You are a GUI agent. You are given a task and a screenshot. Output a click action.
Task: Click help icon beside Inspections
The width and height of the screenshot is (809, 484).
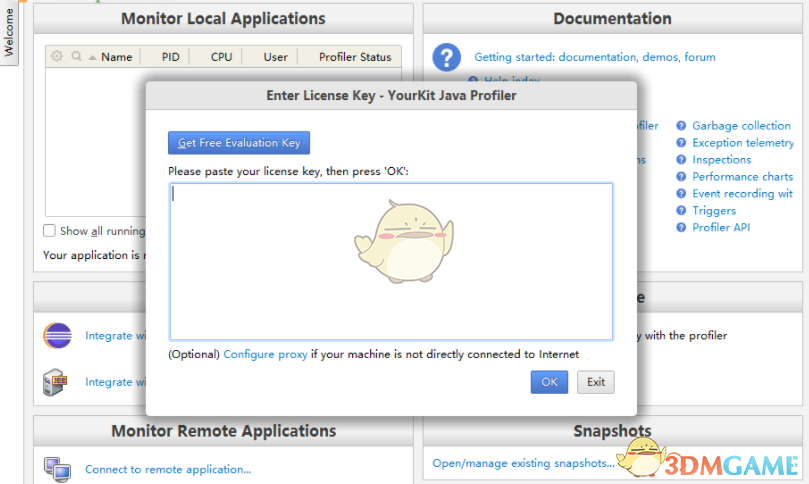coord(681,160)
